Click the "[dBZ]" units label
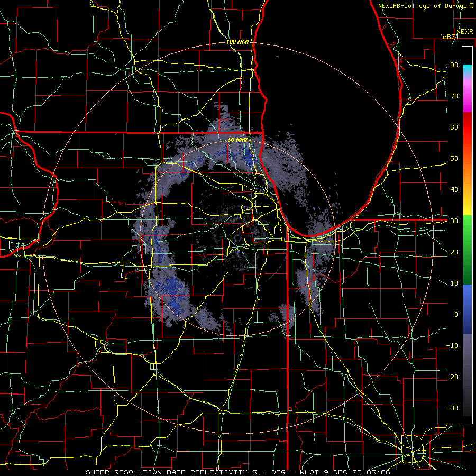 click(x=449, y=36)
